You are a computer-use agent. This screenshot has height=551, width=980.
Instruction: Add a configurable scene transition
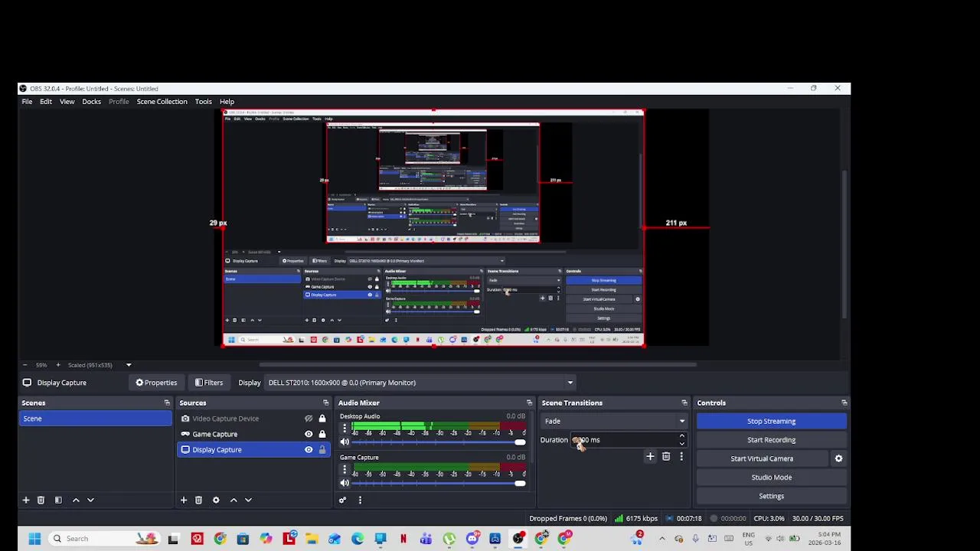click(650, 456)
